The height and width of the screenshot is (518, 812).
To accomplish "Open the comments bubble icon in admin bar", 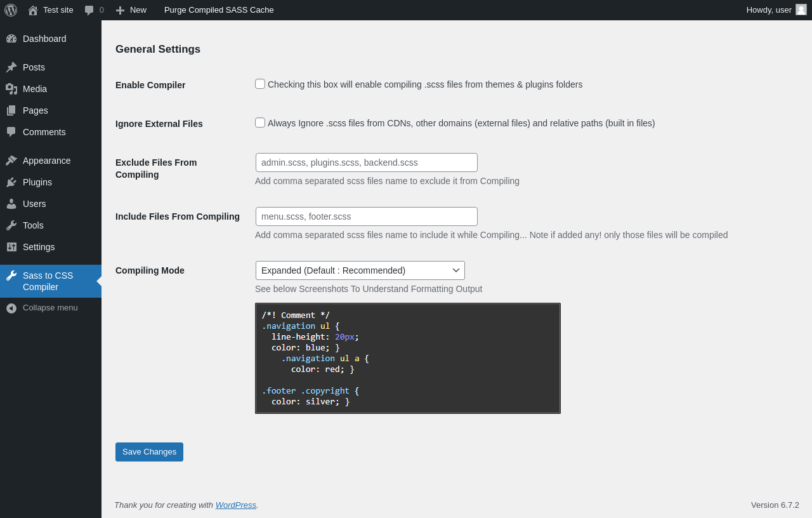I will tap(89, 10).
